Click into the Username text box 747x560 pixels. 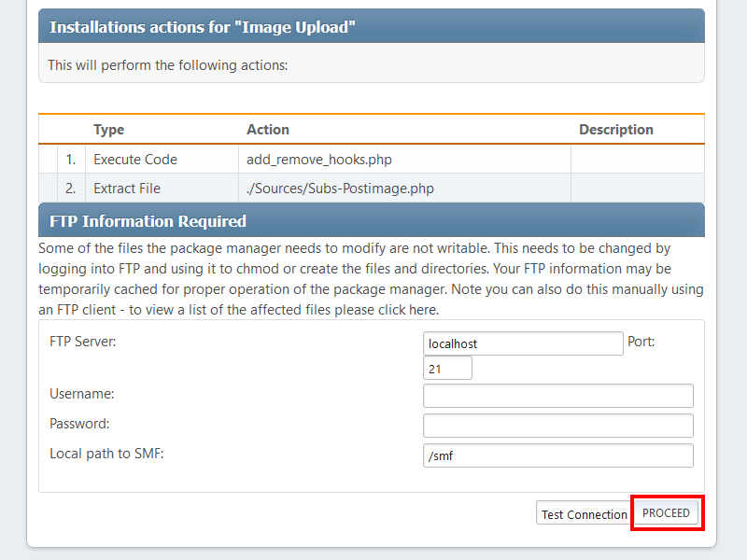pyautogui.click(x=557, y=396)
